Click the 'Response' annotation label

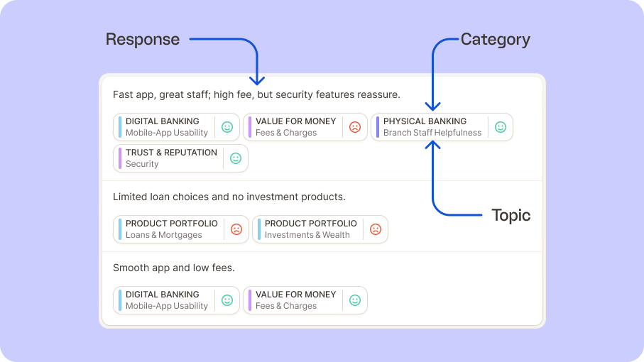(x=143, y=40)
